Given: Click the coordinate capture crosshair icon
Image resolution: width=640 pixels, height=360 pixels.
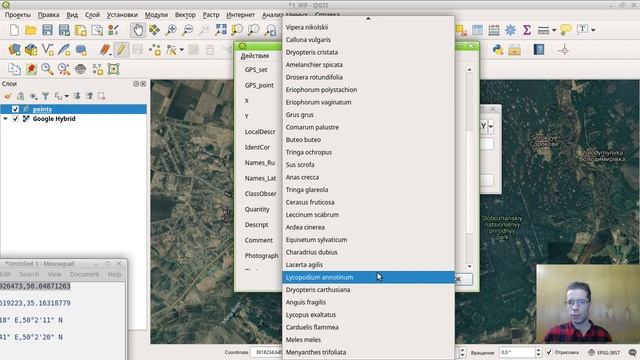Looking at the screenshot, I should click(564, 50).
